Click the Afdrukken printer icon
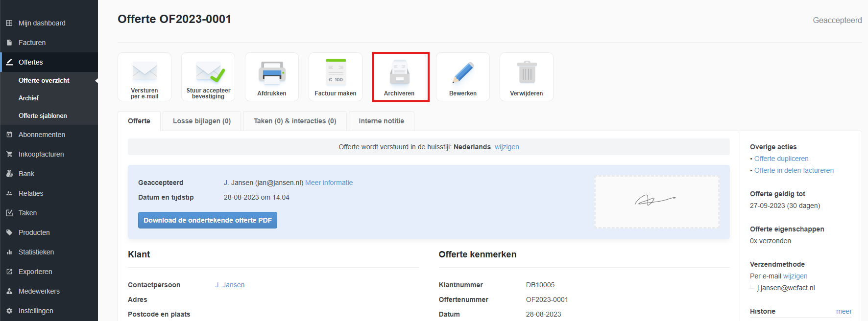 [272, 72]
